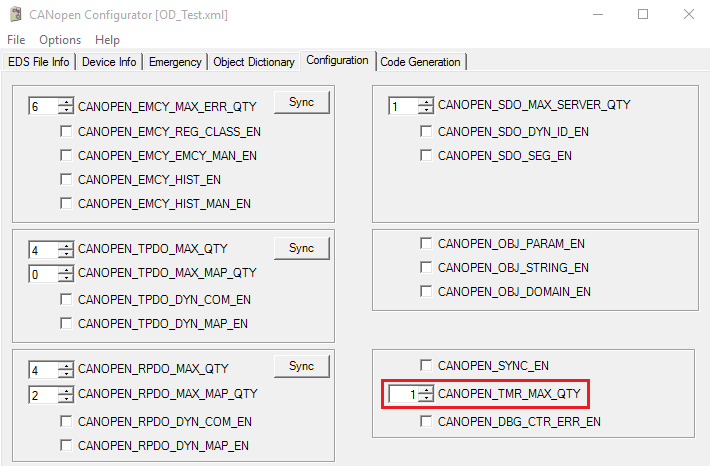The width and height of the screenshot is (710, 466).
Task: Click the CANOPEN_SDO_MAX_SERVER_QTY value field
Action: point(403,106)
